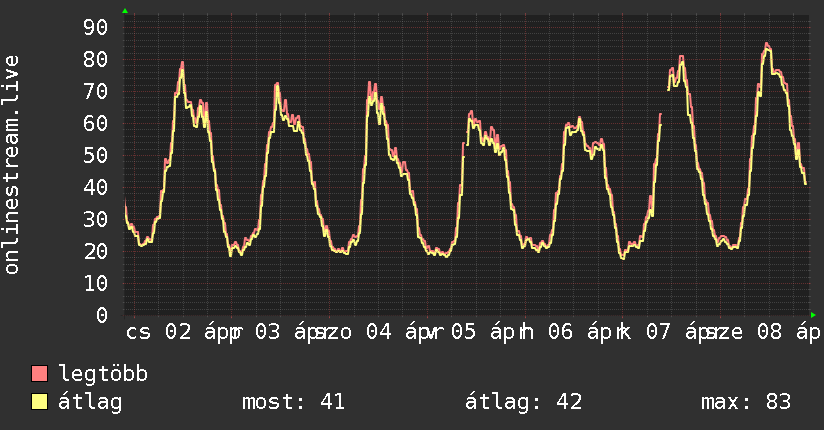Click the graph's highest peak near 08

[x=767, y=44]
